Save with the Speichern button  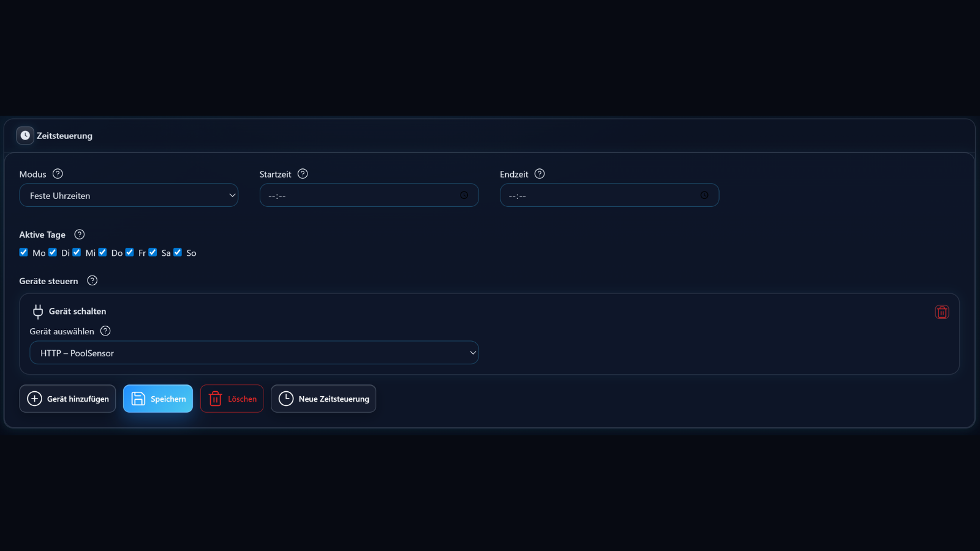point(158,399)
